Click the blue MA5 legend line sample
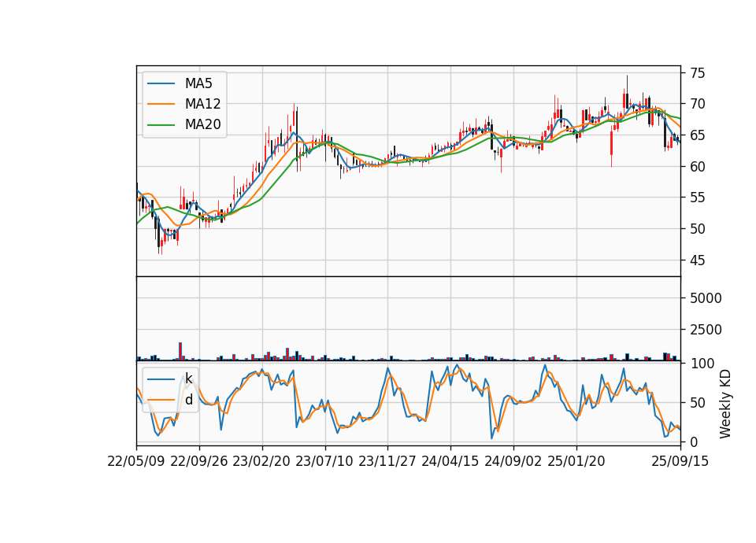756x543 pixels. coord(161,83)
